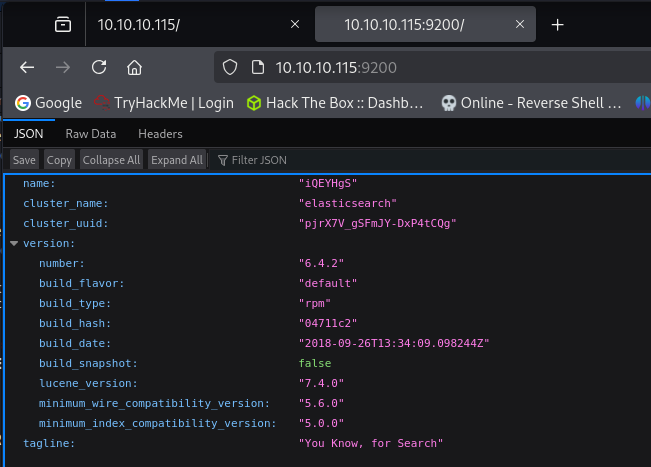Select the build_type key
The height and width of the screenshot is (467, 651).
coord(75,303)
